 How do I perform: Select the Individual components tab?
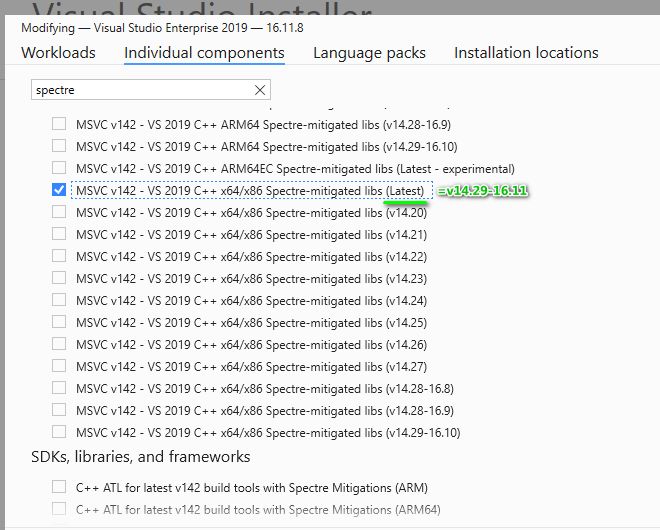tap(204, 53)
